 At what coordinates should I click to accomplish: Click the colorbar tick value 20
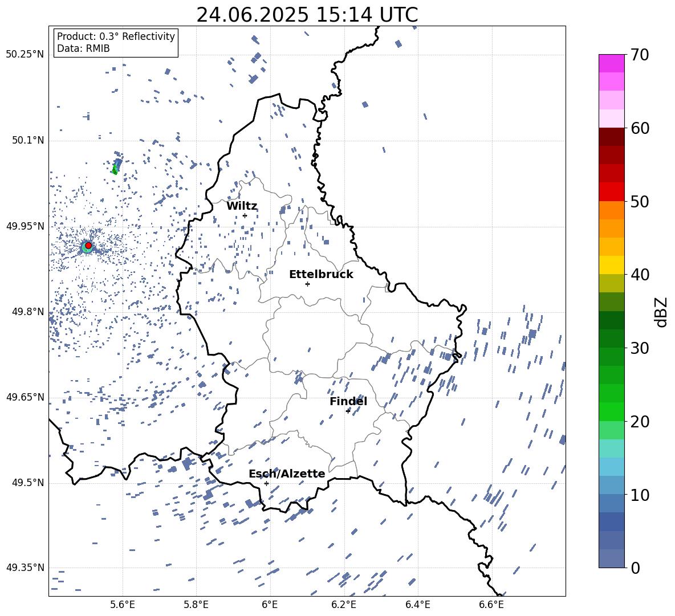pos(640,422)
